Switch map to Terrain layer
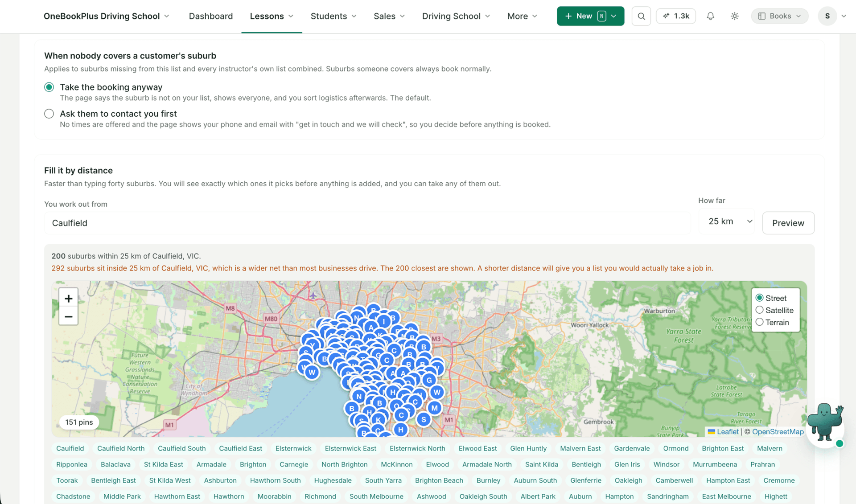Viewport: 856px width, 504px height. tap(759, 322)
